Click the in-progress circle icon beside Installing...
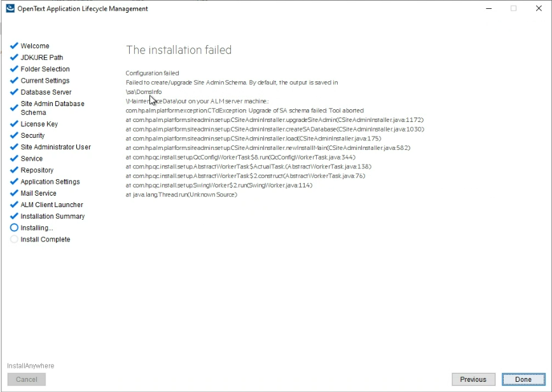This screenshot has height=392, width=552. 15,227
